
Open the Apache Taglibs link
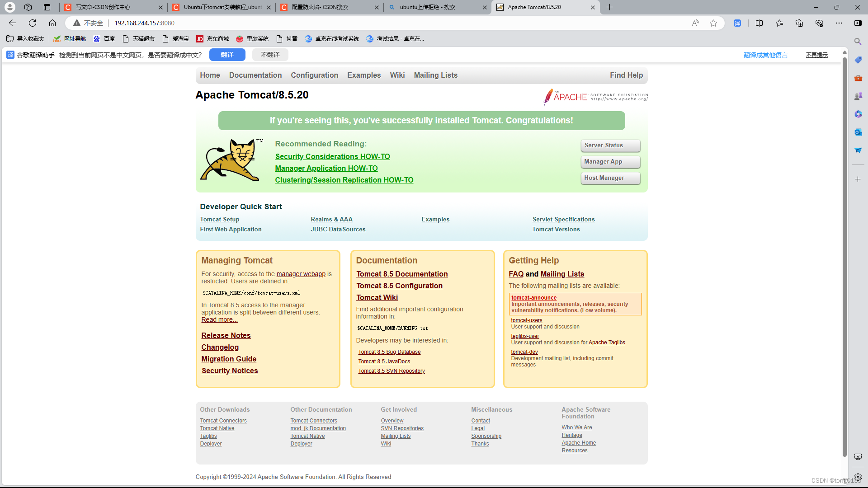pyautogui.click(x=607, y=343)
